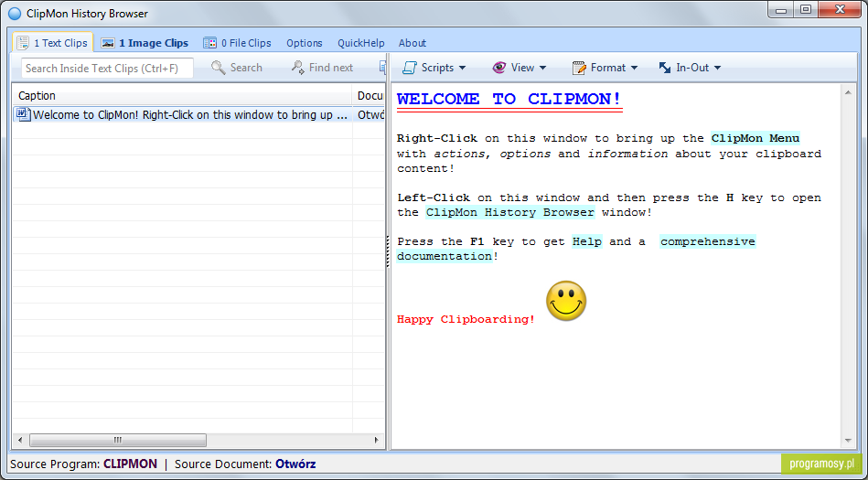Open the About tab
Viewport: 868px width, 480px height.
412,43
